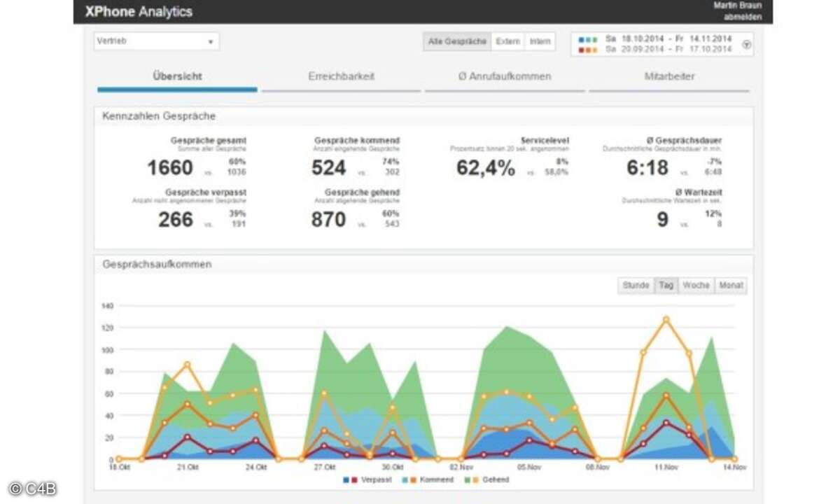Filter calls by Extern
840x504 pixels.
point(508,42)
